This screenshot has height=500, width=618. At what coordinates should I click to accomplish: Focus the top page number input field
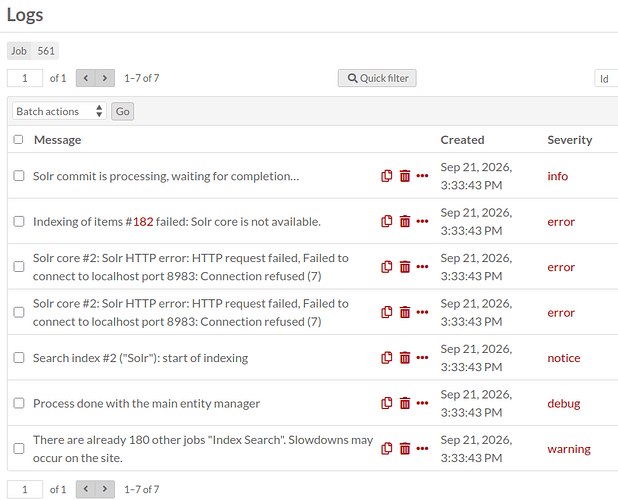25,78
